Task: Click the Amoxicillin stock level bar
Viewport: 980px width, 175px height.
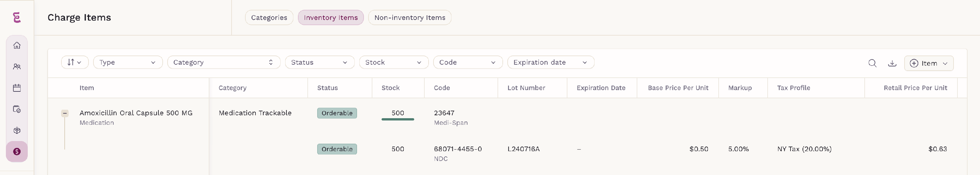Action: (398, 119)
